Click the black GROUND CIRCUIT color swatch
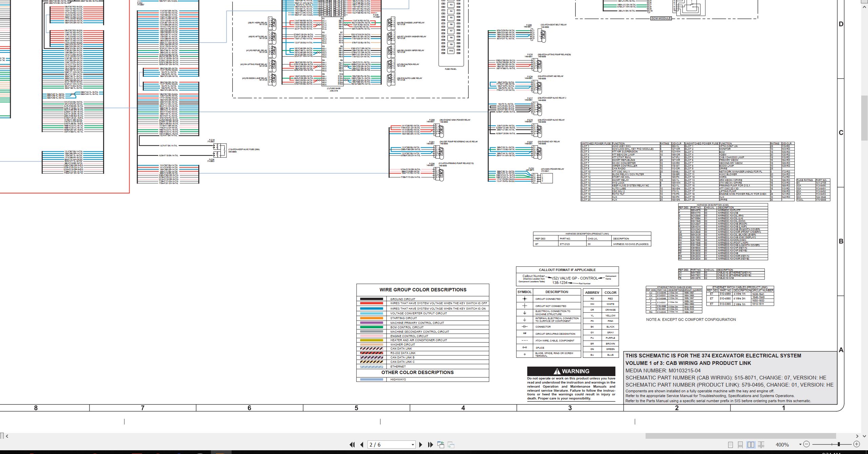 click(372, 299)
